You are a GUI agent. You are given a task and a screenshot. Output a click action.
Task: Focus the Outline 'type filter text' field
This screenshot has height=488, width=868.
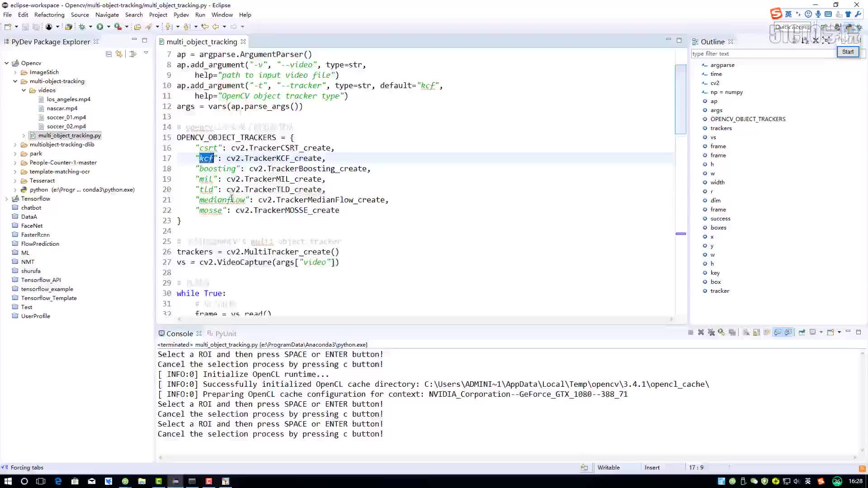click(x=764, y=54)
